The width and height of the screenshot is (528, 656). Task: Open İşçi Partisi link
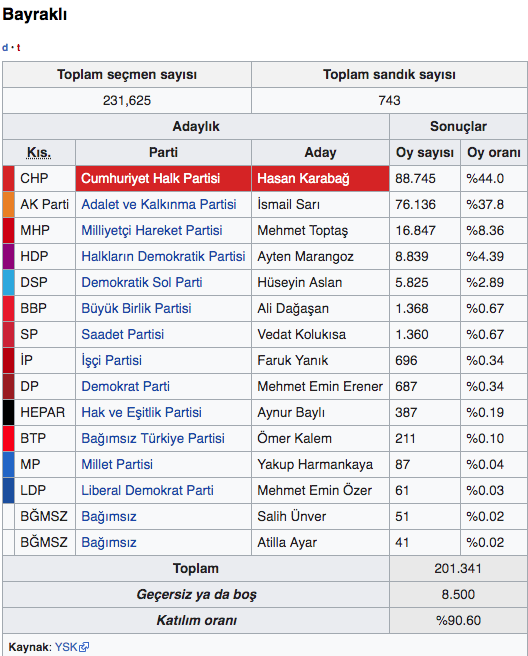[112, 360]
